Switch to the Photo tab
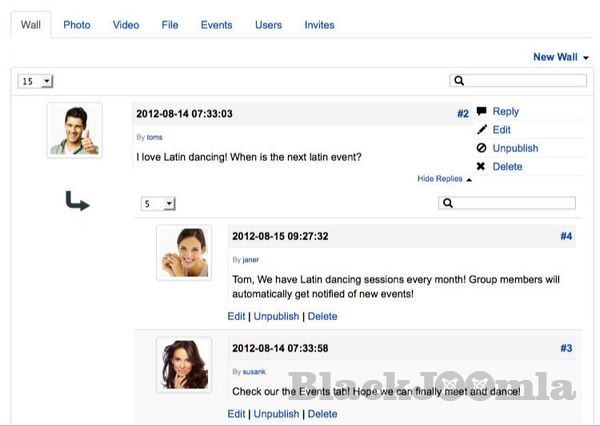The width and height of the screenshot is (600, 426). [x=77, y=25]
